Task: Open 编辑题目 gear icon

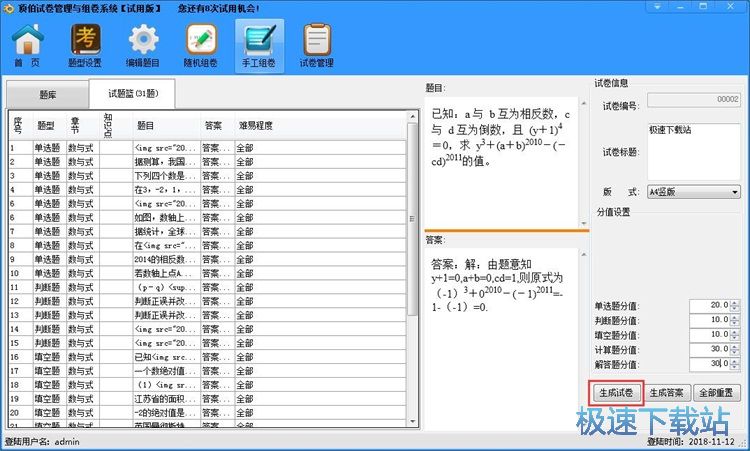Action: coord(143,44)
